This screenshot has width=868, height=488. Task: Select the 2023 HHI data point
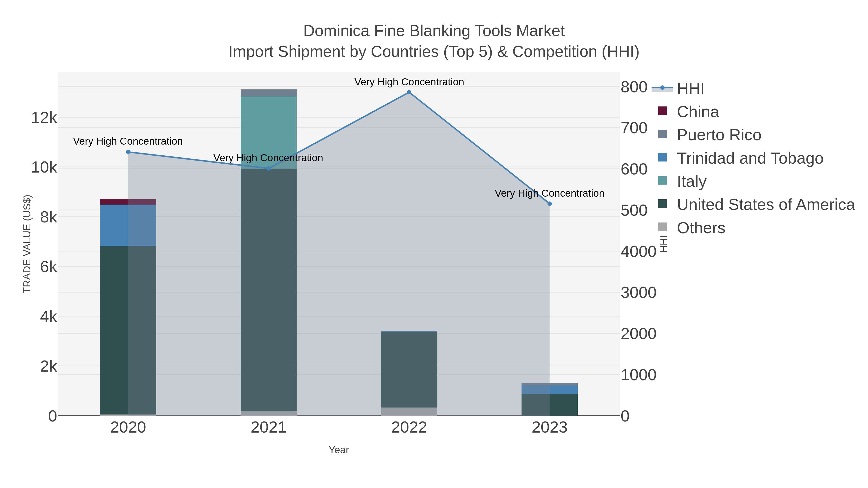coord(549,204)
